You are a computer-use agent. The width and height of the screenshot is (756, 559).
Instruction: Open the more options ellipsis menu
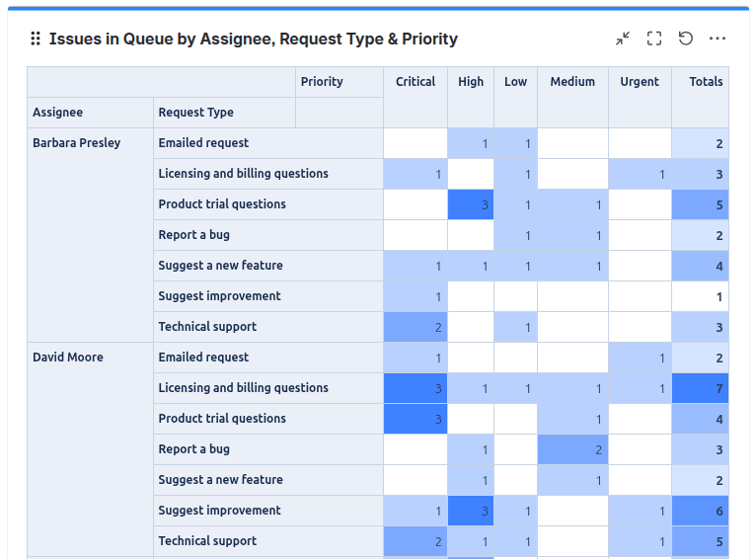pyautogui.click(x=718, y=39)
